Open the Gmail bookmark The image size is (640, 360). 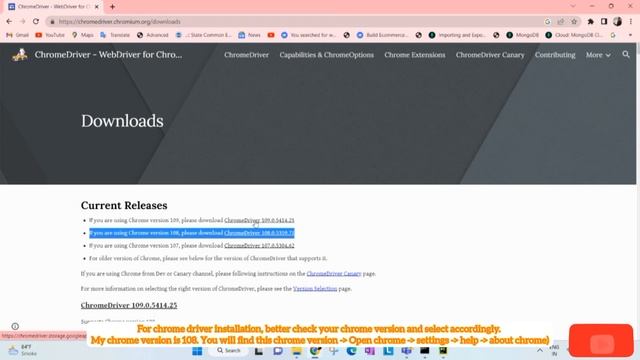[17, 35]
